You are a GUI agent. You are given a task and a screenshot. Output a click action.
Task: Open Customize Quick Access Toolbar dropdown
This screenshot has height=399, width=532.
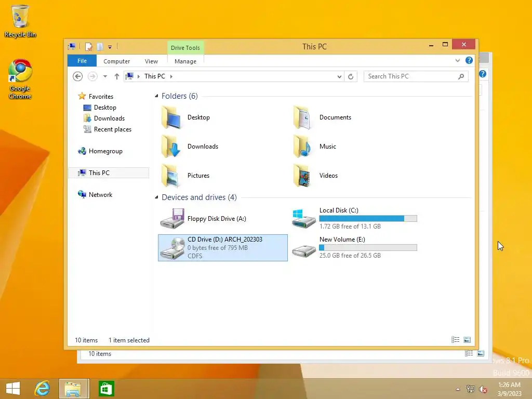click(110, 47)
